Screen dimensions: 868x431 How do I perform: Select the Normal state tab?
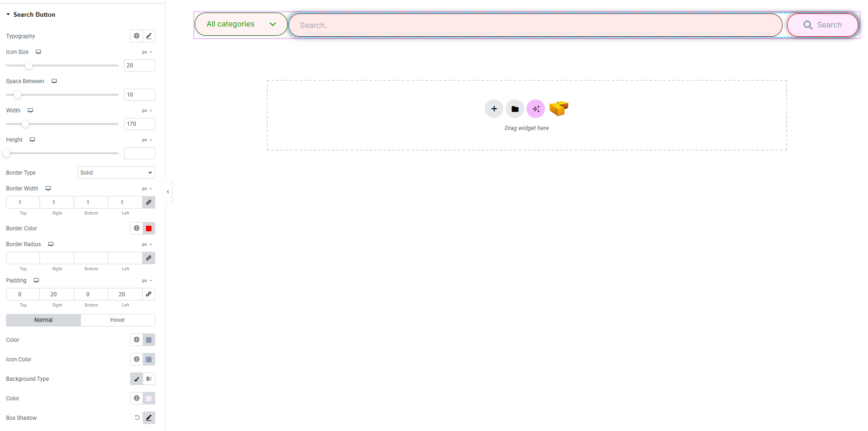pyautogui.click(x=43, y=320)
